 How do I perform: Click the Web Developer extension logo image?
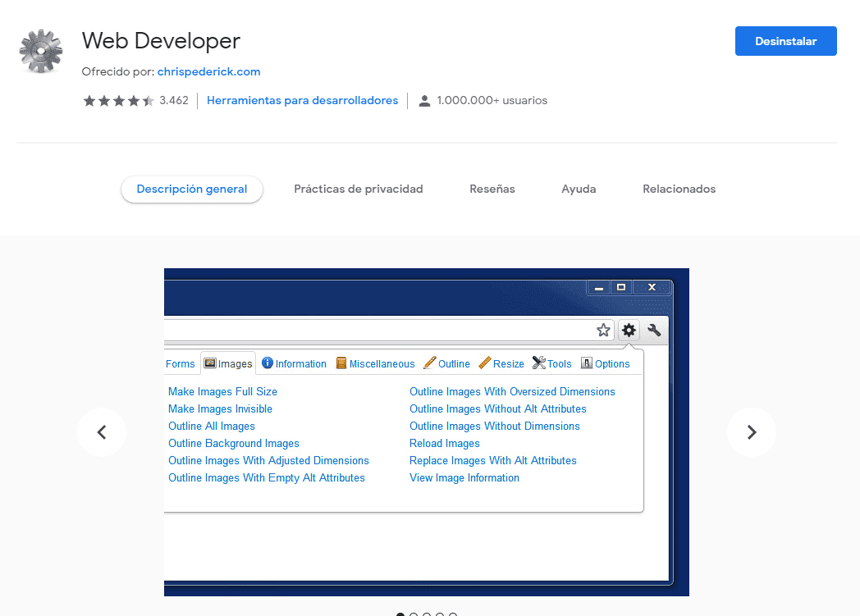click(x=41, y=52)
